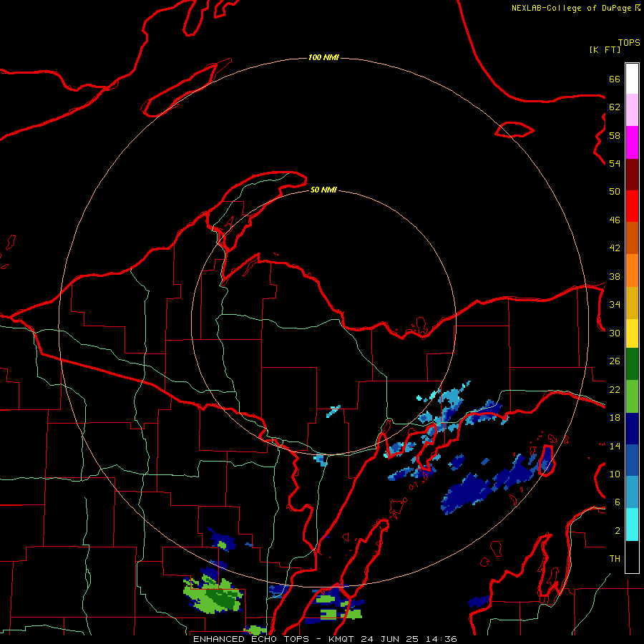Click the TOPS legend title
The width and height of the screenshot is (644, 644).
(x=629, y=42)
